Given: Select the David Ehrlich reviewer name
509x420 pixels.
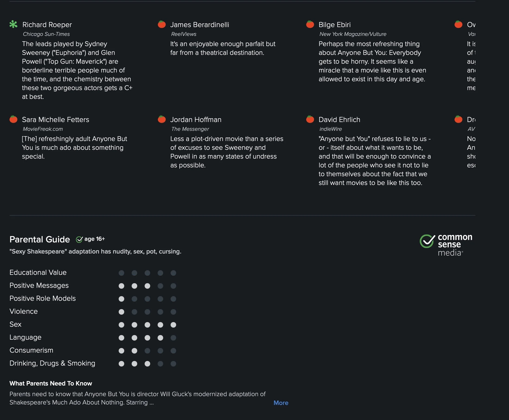Looking at the screenshot, I should tap(339, 119).
